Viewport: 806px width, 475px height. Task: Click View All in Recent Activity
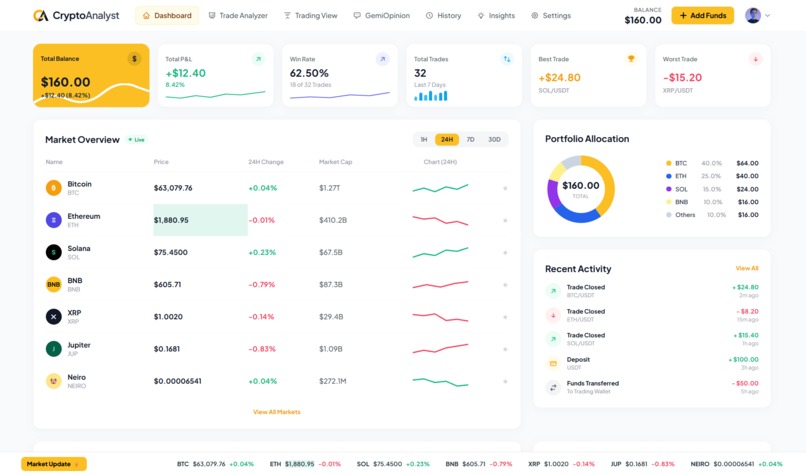(x=747, y=268)
